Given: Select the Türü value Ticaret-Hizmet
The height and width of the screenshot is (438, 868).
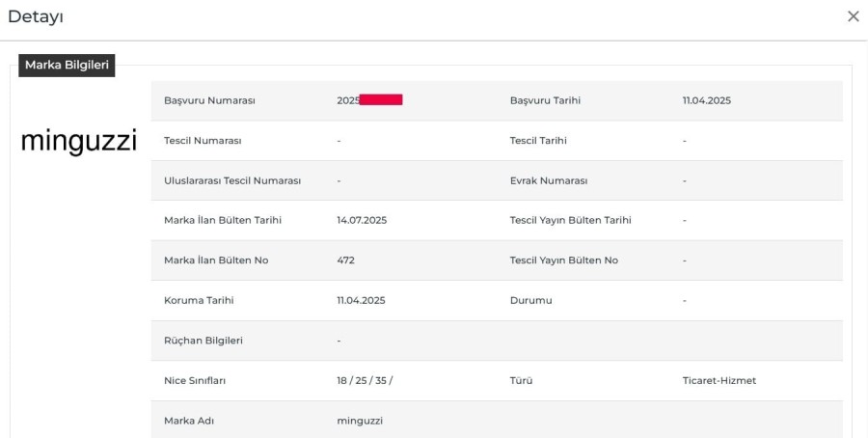Looking at the screenshot, I should click(x=719, y=380).
